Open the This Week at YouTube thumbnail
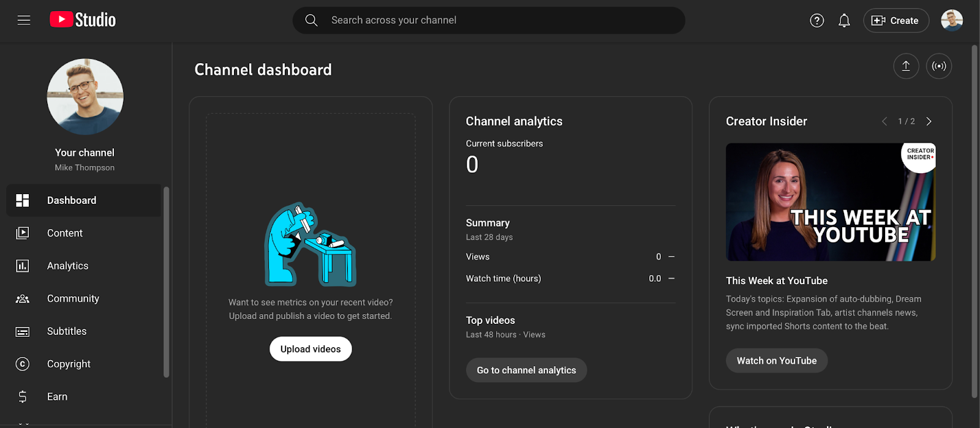Image resolution: width=980 pixels, height=428 pixels. [x=831, y=202]
